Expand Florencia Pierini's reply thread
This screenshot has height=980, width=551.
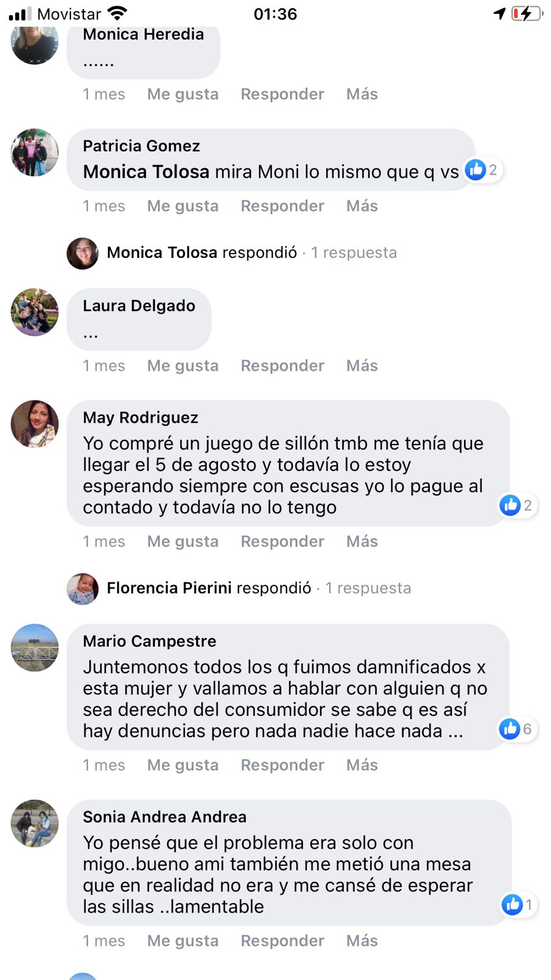[239, 589]
